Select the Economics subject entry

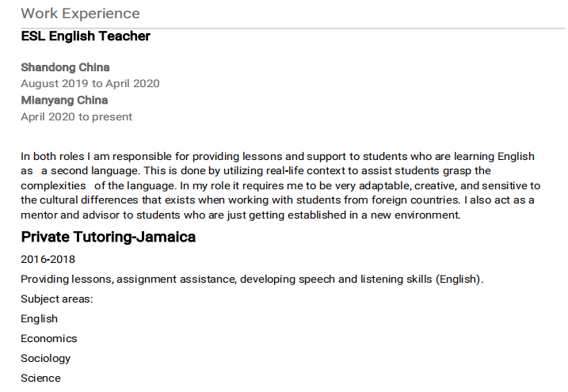(49, 338)
